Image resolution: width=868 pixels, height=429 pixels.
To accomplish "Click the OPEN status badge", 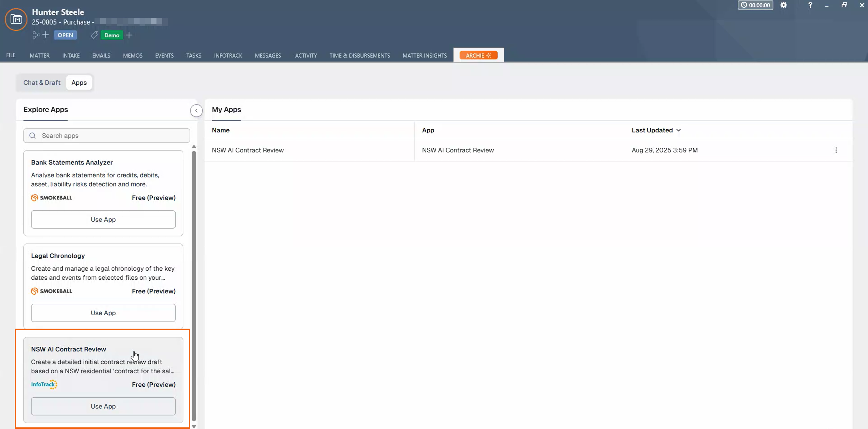I will tap(65, 35).
